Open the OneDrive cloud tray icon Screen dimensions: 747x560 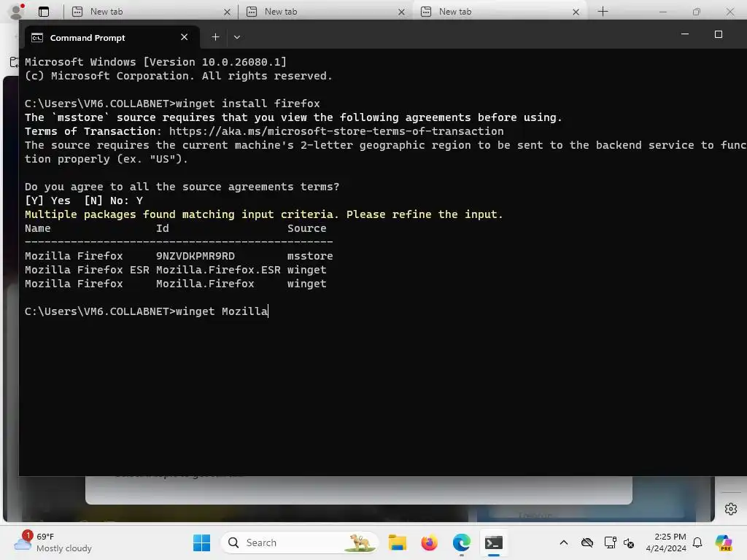pos(587,542)
